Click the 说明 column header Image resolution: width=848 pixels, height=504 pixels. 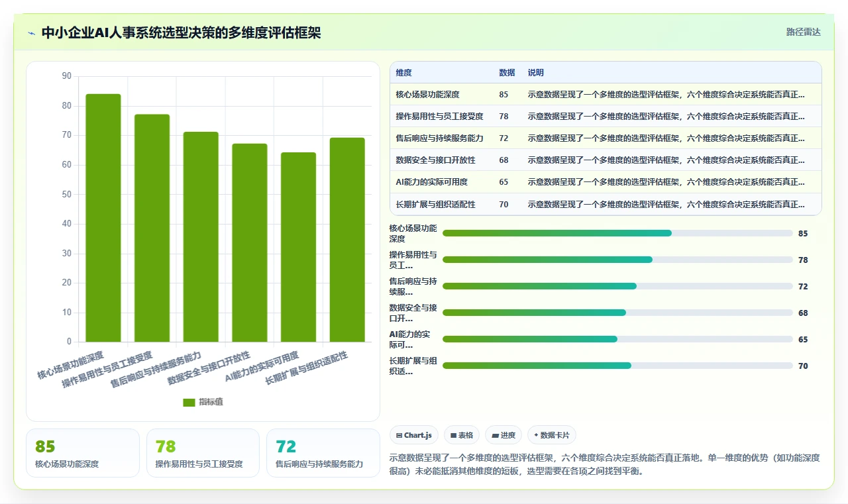tap(536, 73)
